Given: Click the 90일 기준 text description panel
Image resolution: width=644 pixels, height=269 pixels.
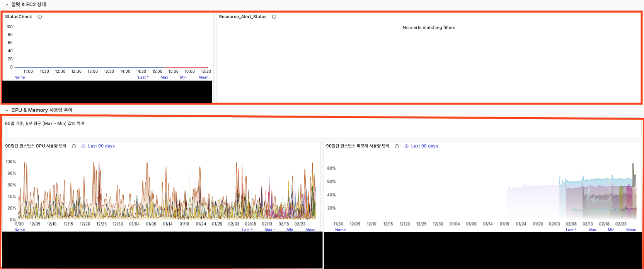Looking at the screenshot, I should pos(44,124).
